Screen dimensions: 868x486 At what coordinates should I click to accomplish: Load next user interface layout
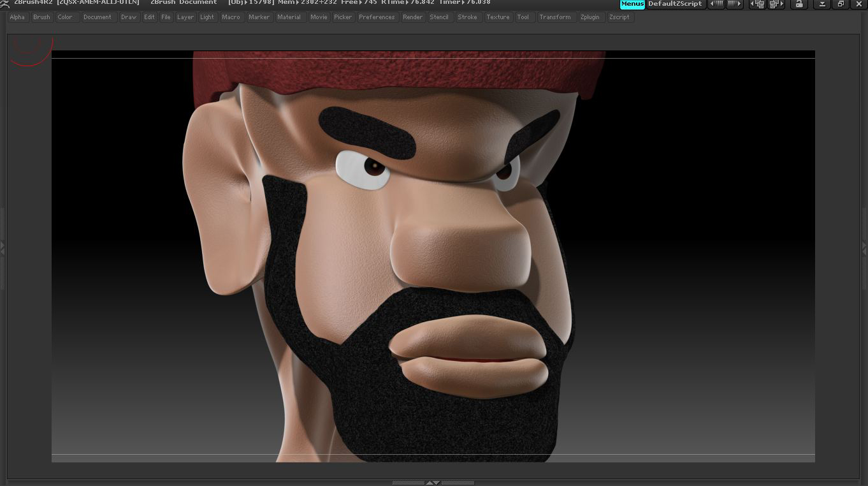tap(776, 4)
